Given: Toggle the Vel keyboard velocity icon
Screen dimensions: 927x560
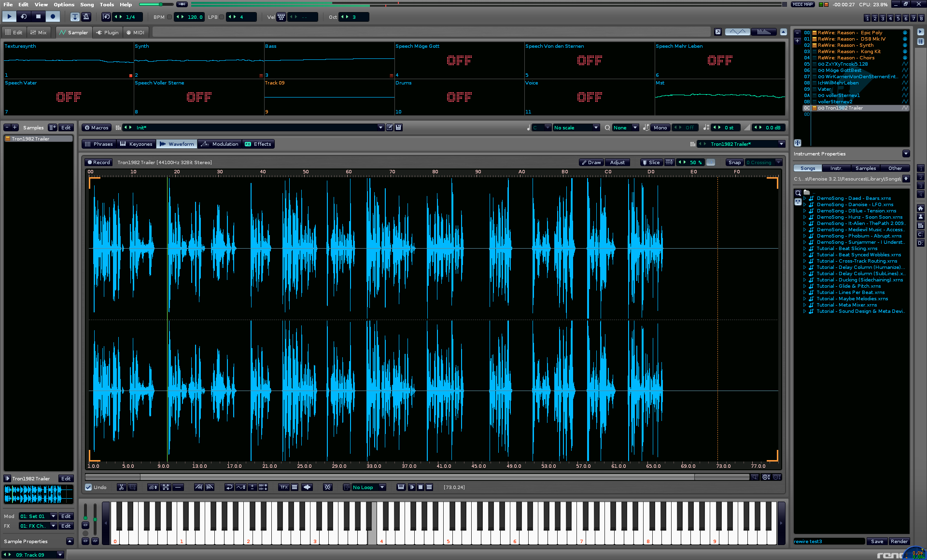Looking at the screenshot, I should tap(281, 17).
